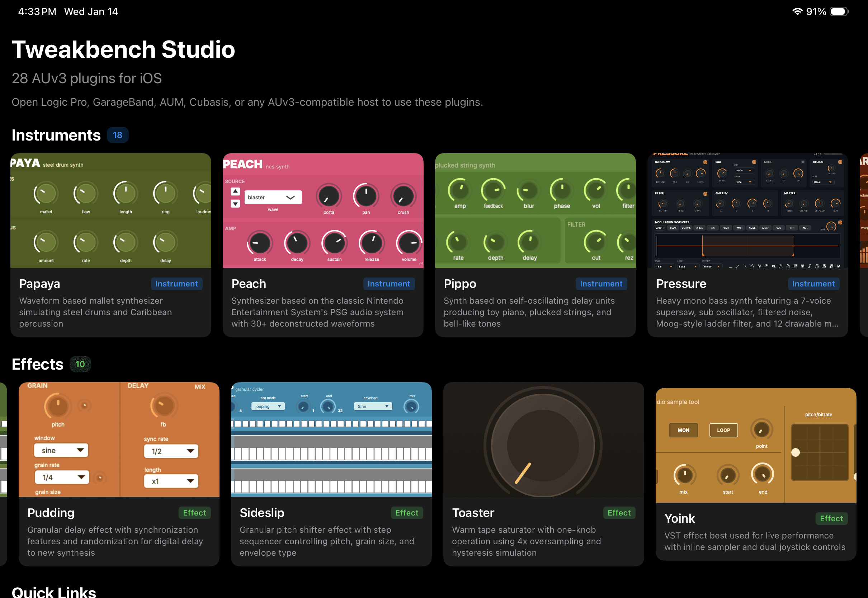Click the Peach attack knob
This screenshot has height=598, width=868.
[x=259, y=243]
